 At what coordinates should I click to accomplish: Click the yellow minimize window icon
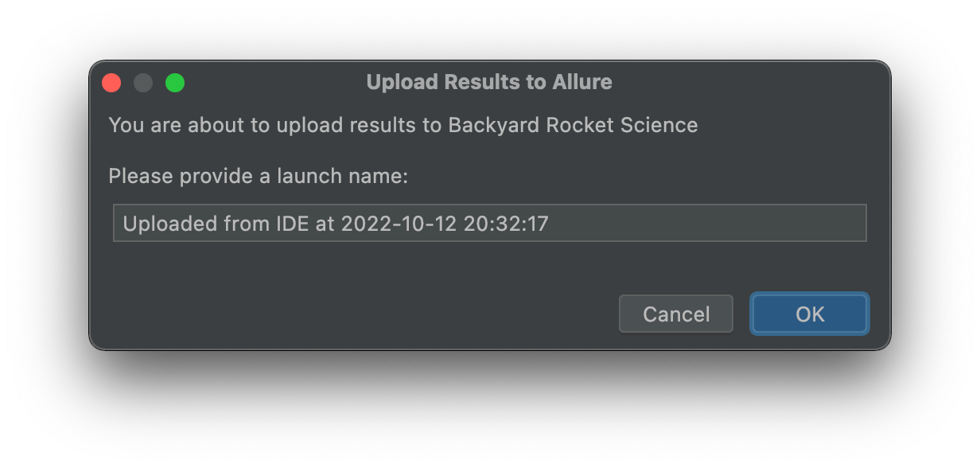(143, 82)
